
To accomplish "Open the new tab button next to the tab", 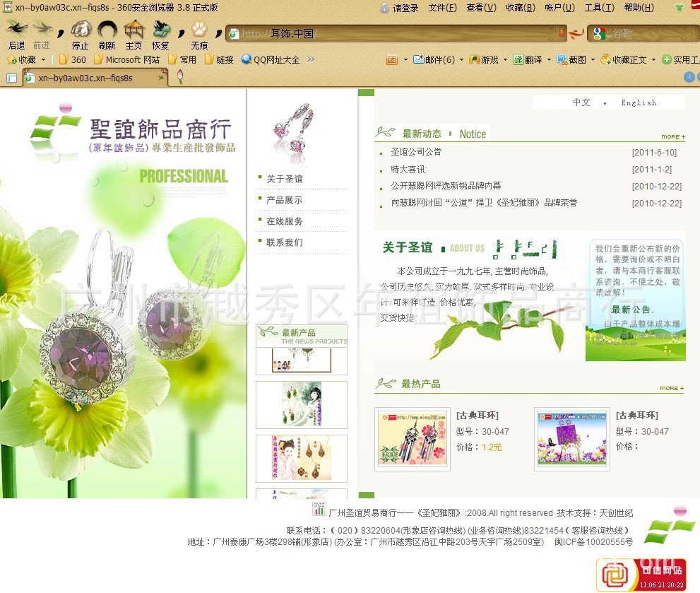I will point(179,78).
